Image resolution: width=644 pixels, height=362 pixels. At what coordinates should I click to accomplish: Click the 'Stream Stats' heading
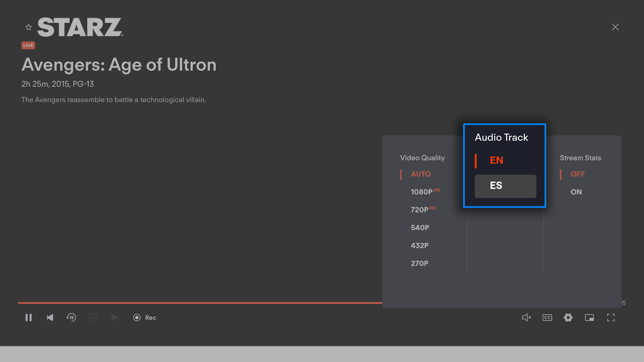(580, 158)
